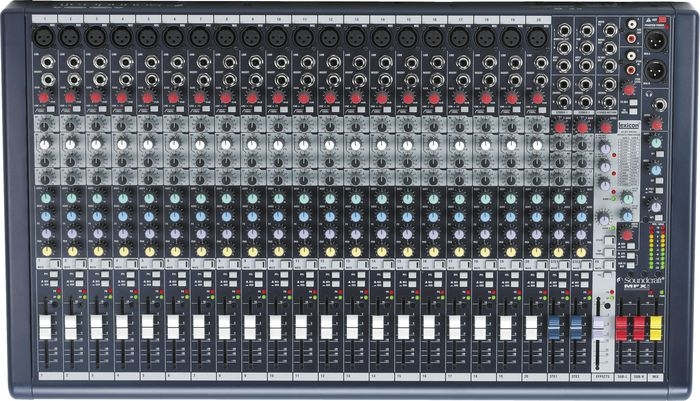Click the yellow MIX master fader
The height and width of the screenshot is (401, 700).
[656, 328]
